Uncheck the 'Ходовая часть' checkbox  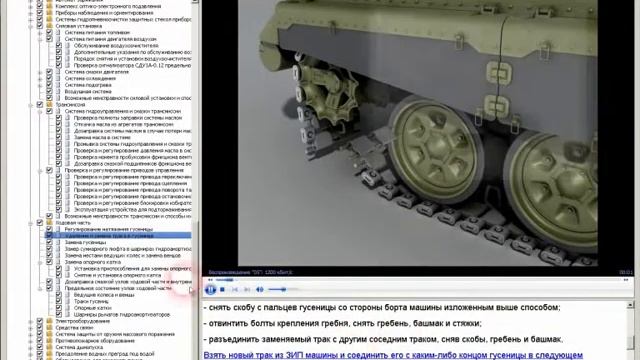click(x=40, y=223)
